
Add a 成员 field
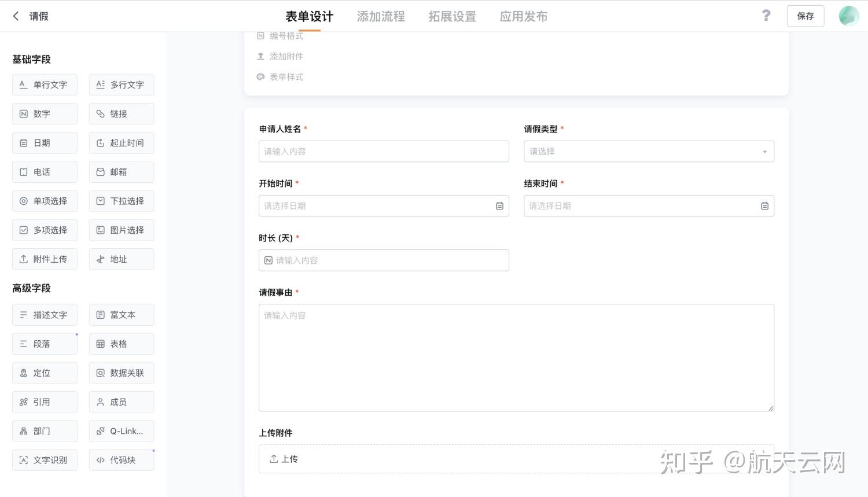point(122,402)
